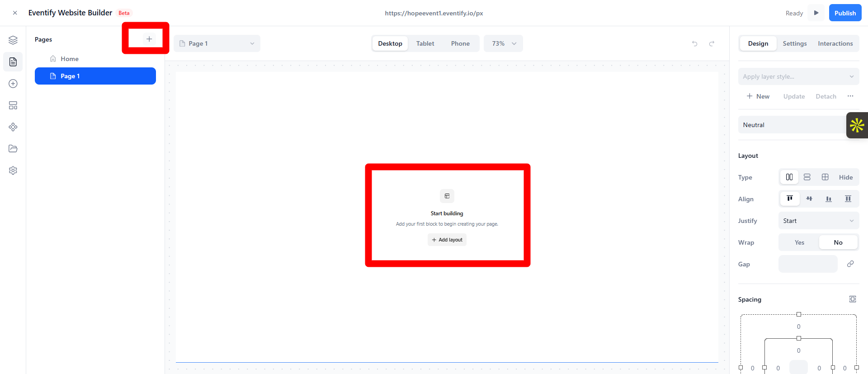
Task: Click the Redo arrow icon
Action: pos(712,43)
